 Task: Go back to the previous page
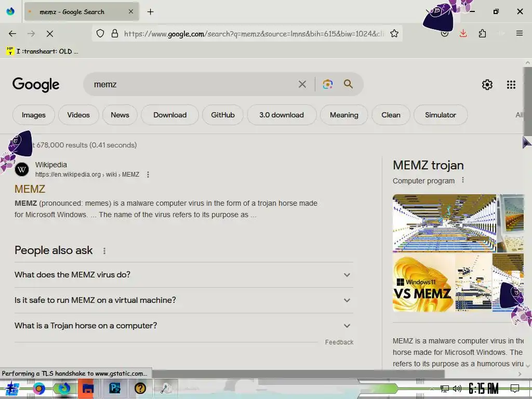click(12, 34)
